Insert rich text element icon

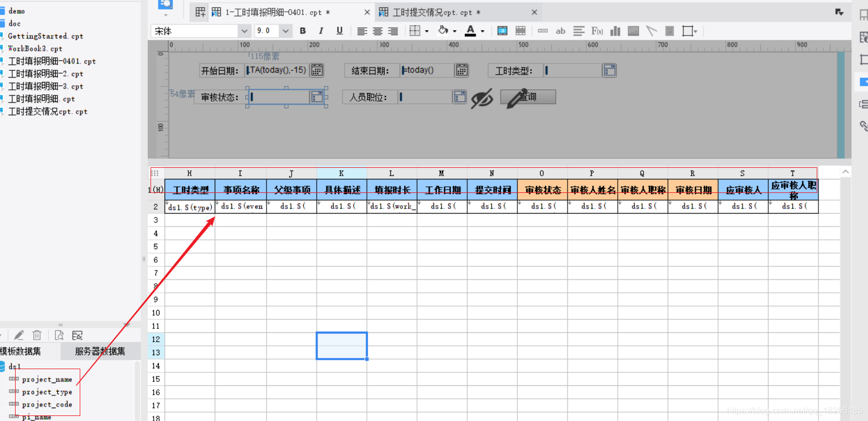click(579, 31)
